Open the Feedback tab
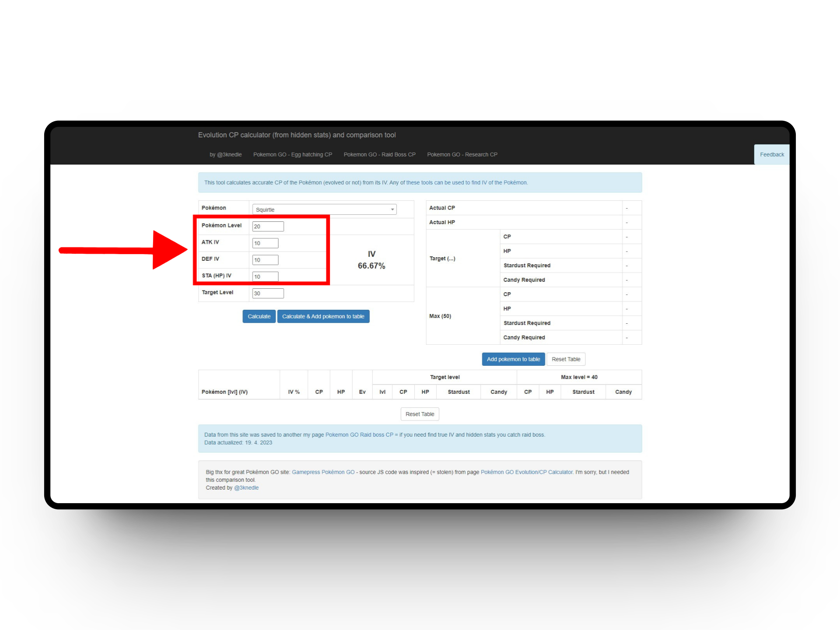 pyautogui.click(x=772, y=154)
